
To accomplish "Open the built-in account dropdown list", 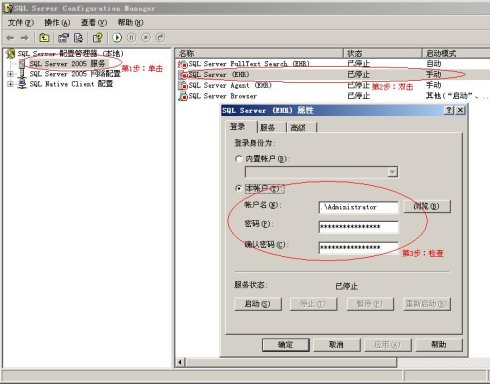I will click(392, 172).
